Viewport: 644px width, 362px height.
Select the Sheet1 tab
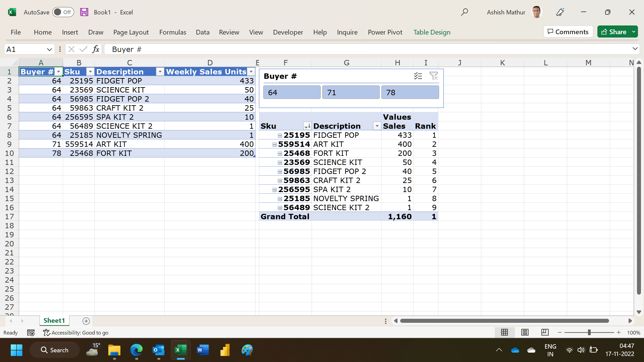coord(54,321)
